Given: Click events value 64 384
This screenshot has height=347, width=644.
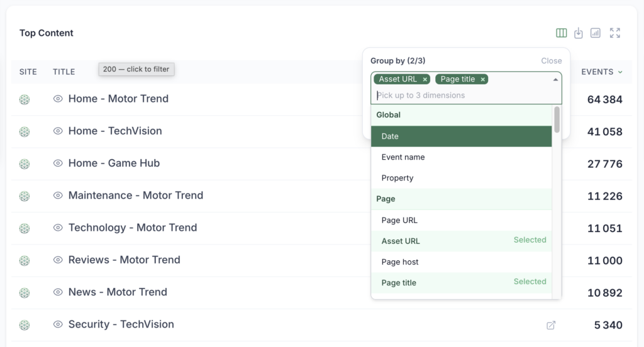Looking at the screenshot, I should [x=604, y=99].
